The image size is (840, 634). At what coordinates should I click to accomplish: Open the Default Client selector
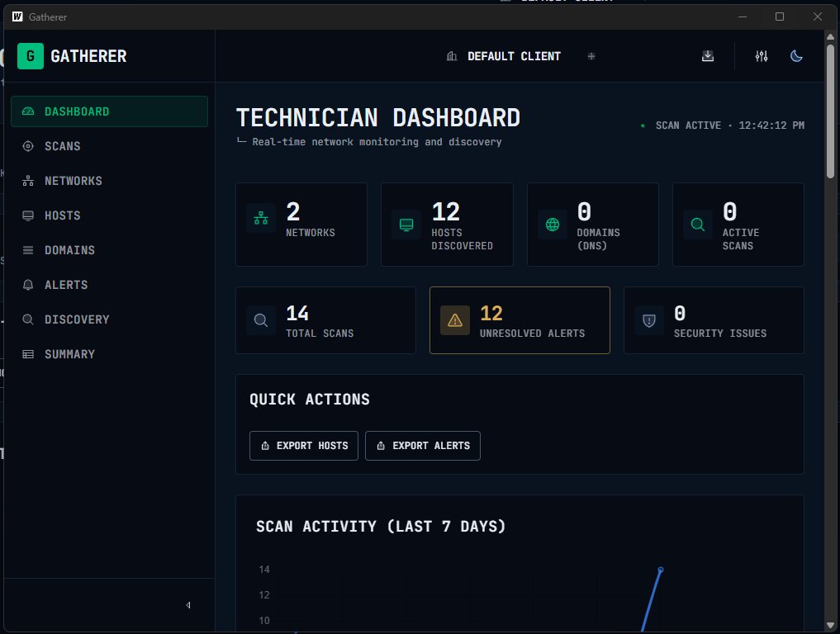coord(503,56)
